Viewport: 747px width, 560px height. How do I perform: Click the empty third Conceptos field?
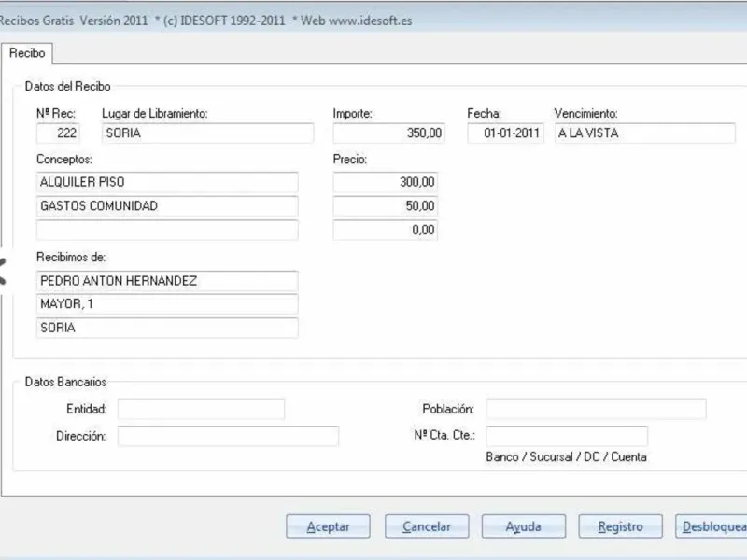[167, 230]
